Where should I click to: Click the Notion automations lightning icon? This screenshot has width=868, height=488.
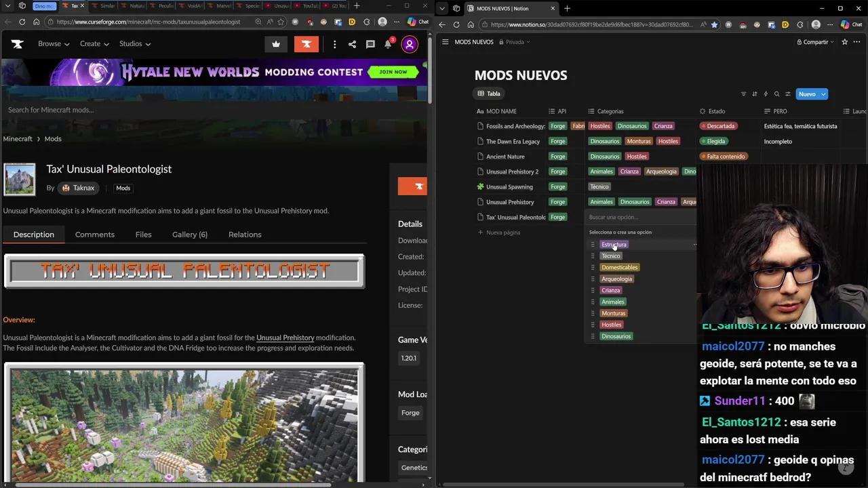(766, 94)
